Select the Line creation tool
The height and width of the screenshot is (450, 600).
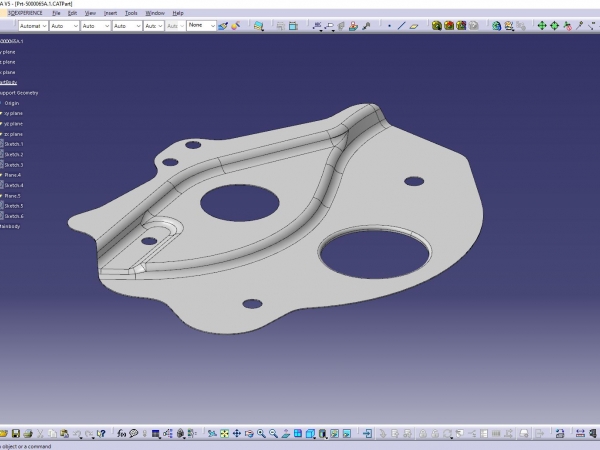pos(401,26)
